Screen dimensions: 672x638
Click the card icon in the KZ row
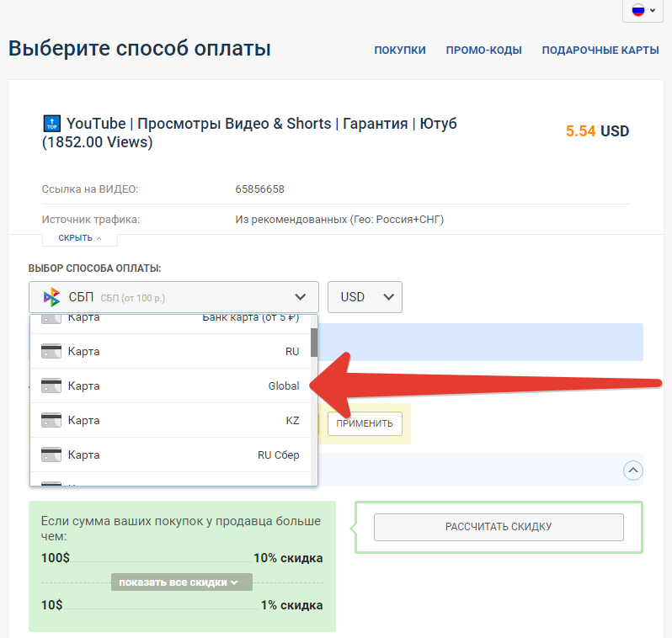click(52, 421)
